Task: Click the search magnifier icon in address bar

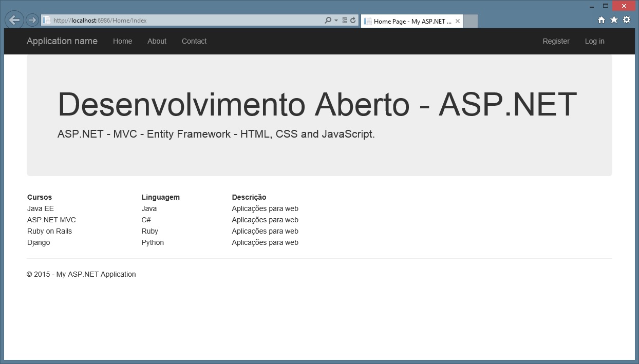Action: coord(328,21)
